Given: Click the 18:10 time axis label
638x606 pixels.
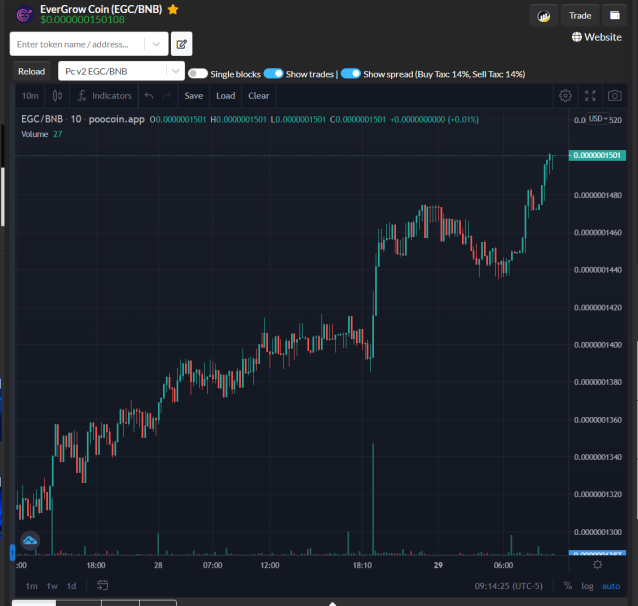Looking at the screenshot, I should click(362, 565).
